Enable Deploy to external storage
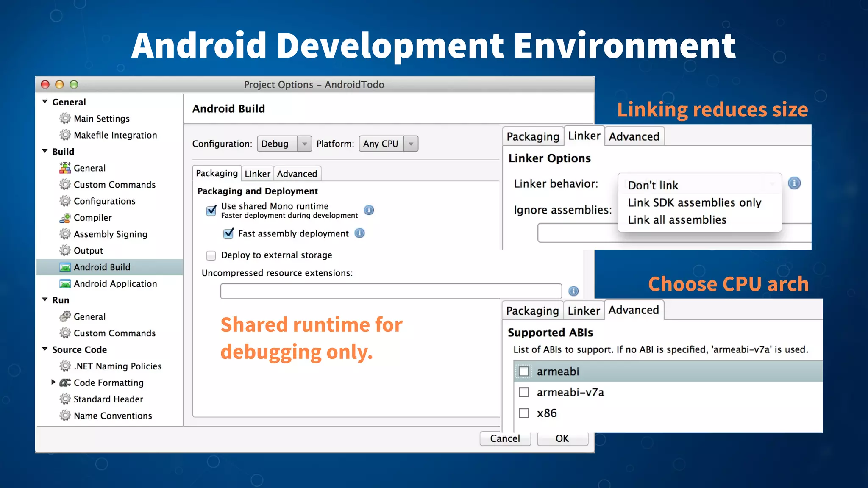 211,255
